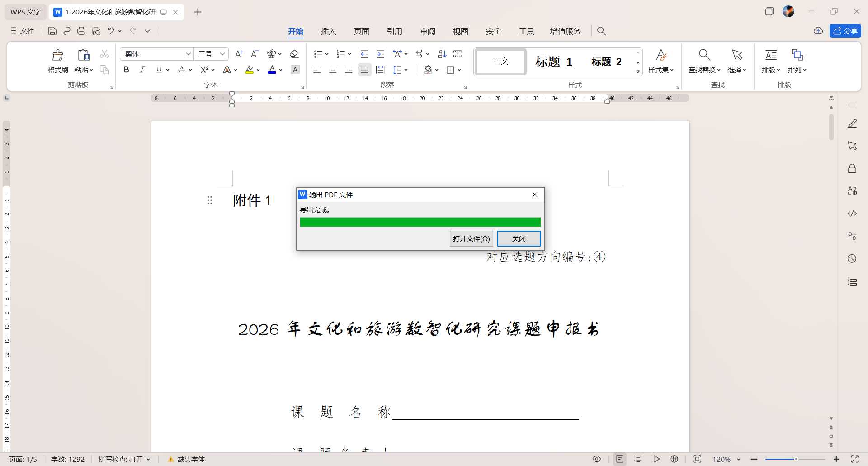Toggle Bold formatting
Image resolution: width=868 pixels, height=466 pixels.
click(127, 70)
